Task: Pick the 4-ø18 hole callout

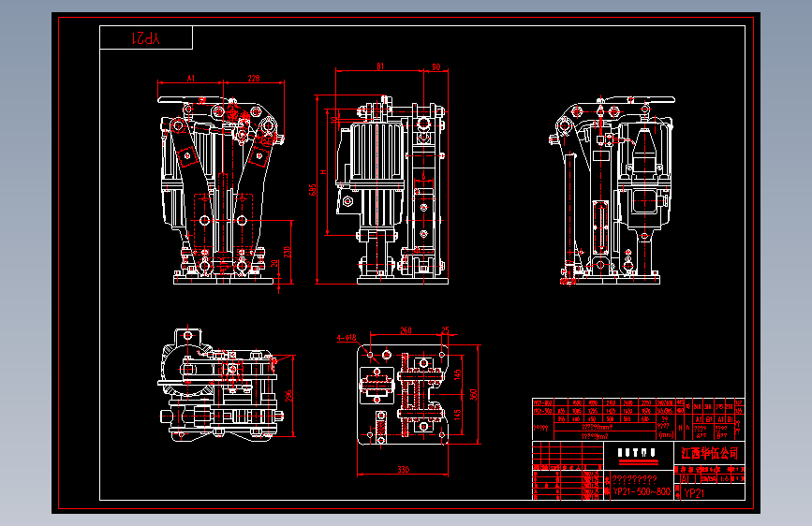Action: [x=347, y=338]
